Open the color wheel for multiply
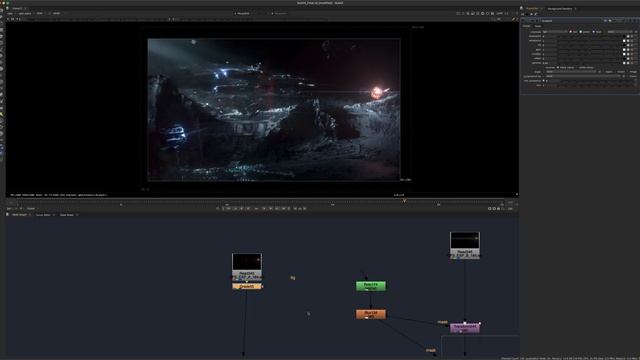This screenshot has width=640, height=360. pos(628,54)
